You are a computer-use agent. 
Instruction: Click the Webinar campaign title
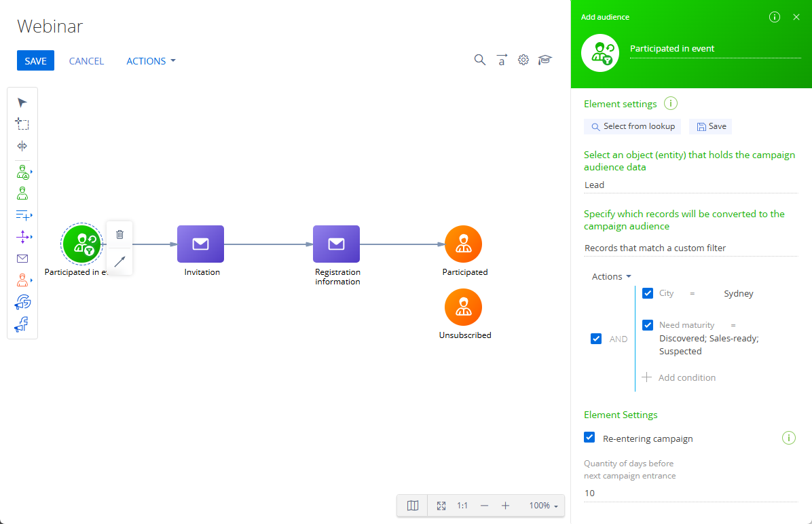pyautogui.click(x=50, y=26)
